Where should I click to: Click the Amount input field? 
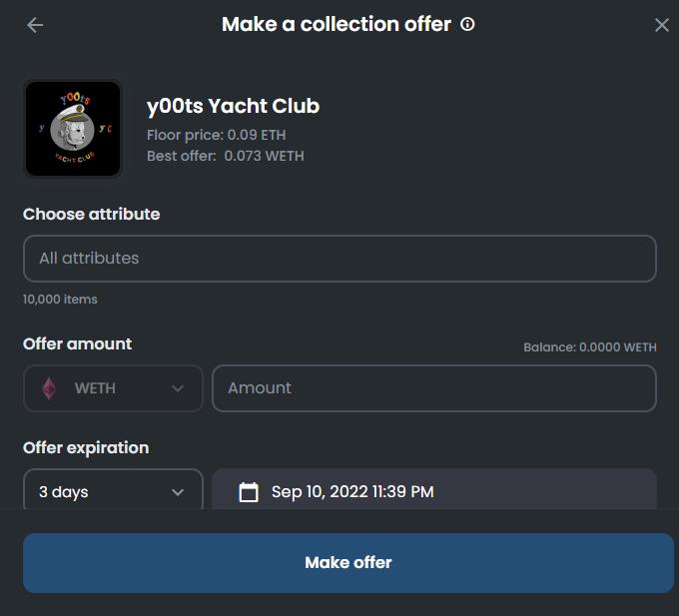coord(434,388)
